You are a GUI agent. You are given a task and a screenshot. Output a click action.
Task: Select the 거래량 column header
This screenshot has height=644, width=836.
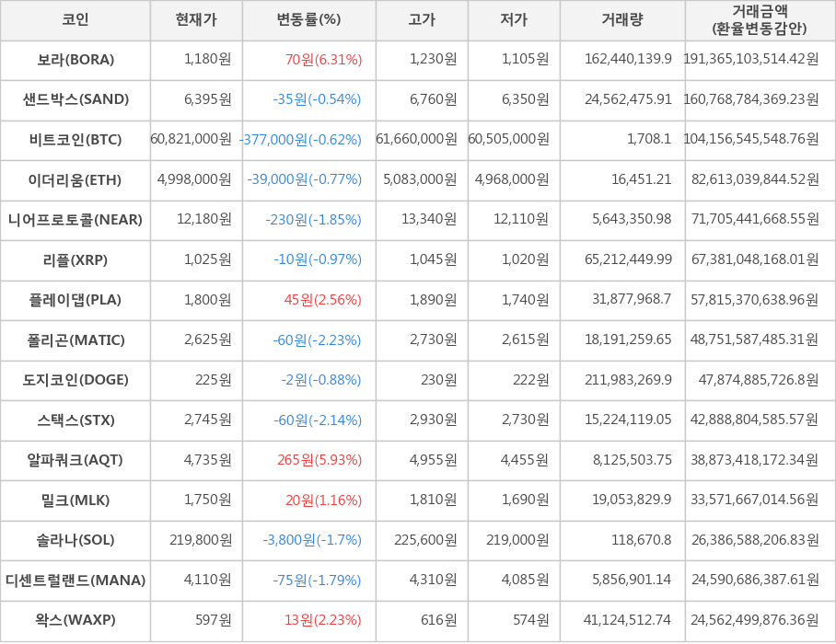[x=622, y=20]
